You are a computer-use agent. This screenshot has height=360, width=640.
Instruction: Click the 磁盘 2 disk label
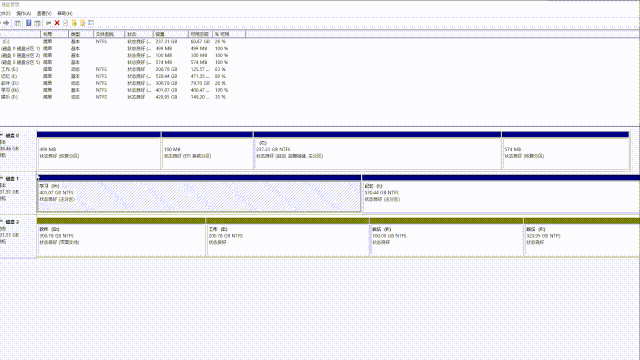[x=12, y=222]
